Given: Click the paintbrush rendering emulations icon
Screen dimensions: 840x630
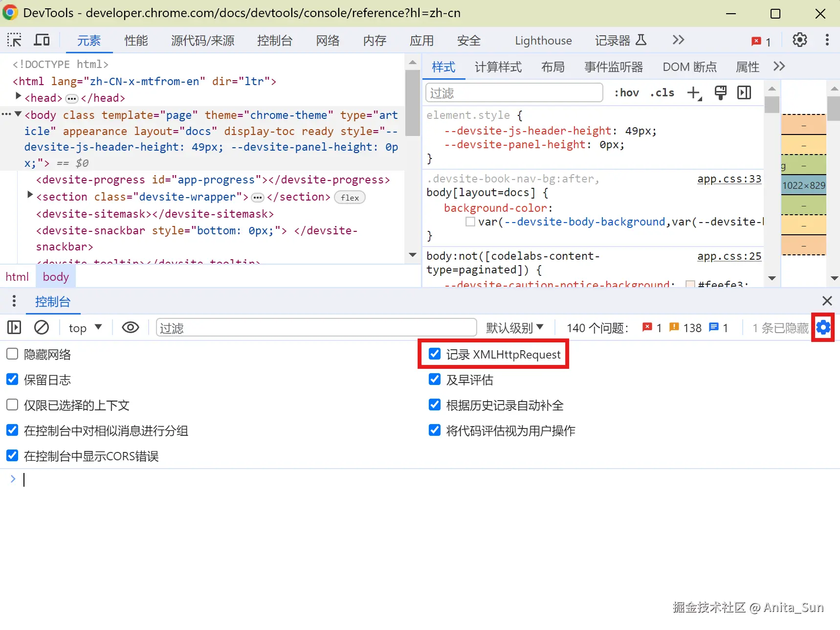Looking at the screenshot, I should pyautogui.click(x=720, y=92).
